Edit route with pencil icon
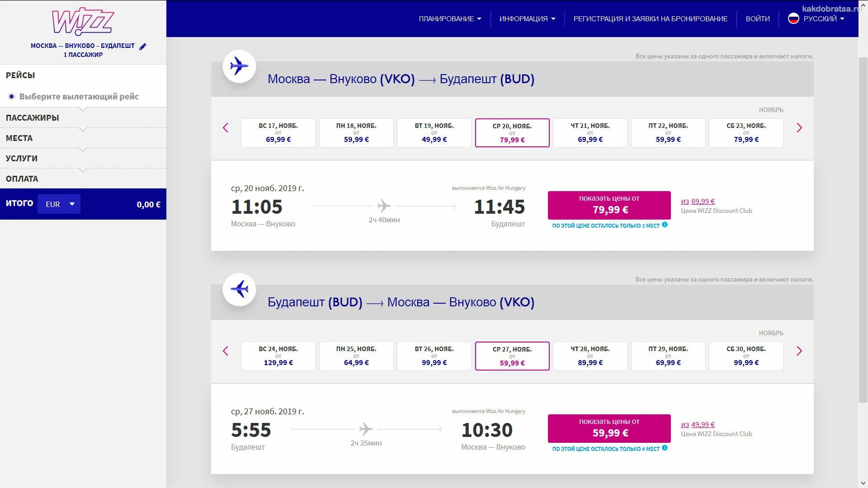 coord(143,47)
